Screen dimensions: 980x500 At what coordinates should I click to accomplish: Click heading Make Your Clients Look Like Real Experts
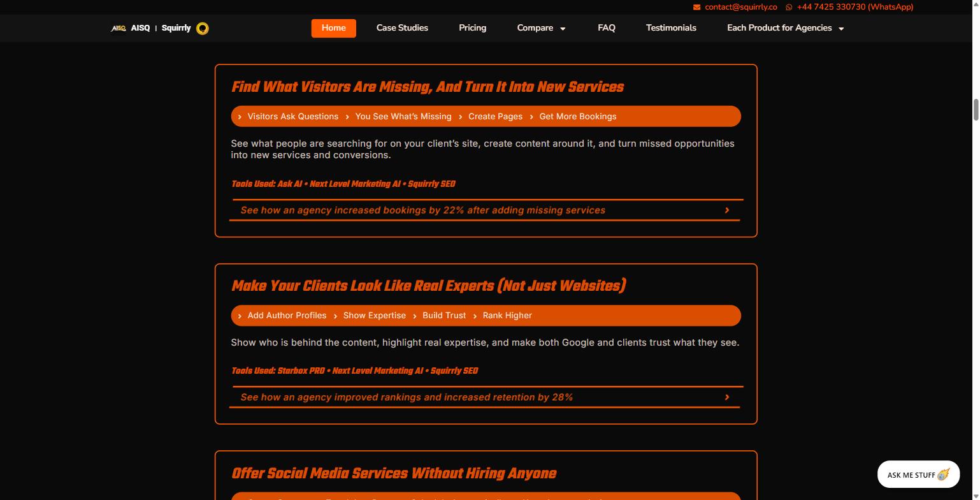click(429, 286)
